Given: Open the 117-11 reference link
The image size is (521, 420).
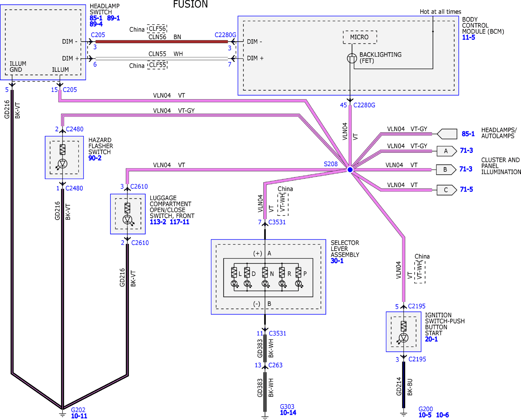Looking at the screenshot, I should point(180,222).
